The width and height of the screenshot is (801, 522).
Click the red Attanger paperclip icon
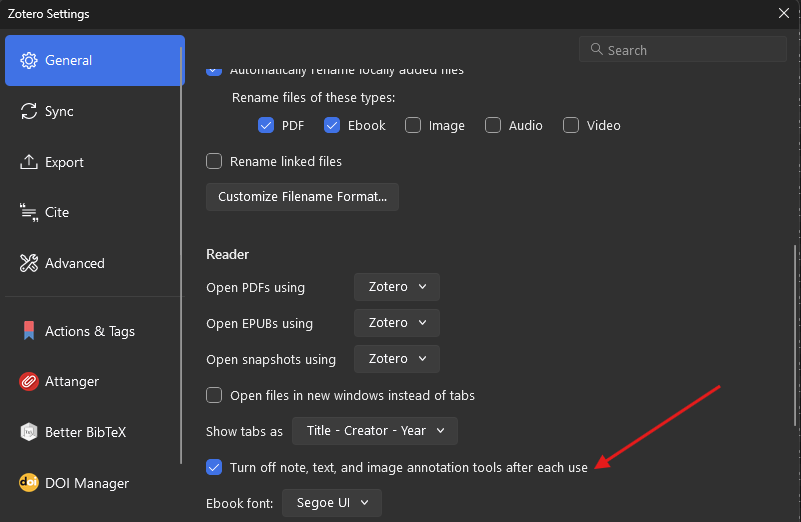[29, 382]
